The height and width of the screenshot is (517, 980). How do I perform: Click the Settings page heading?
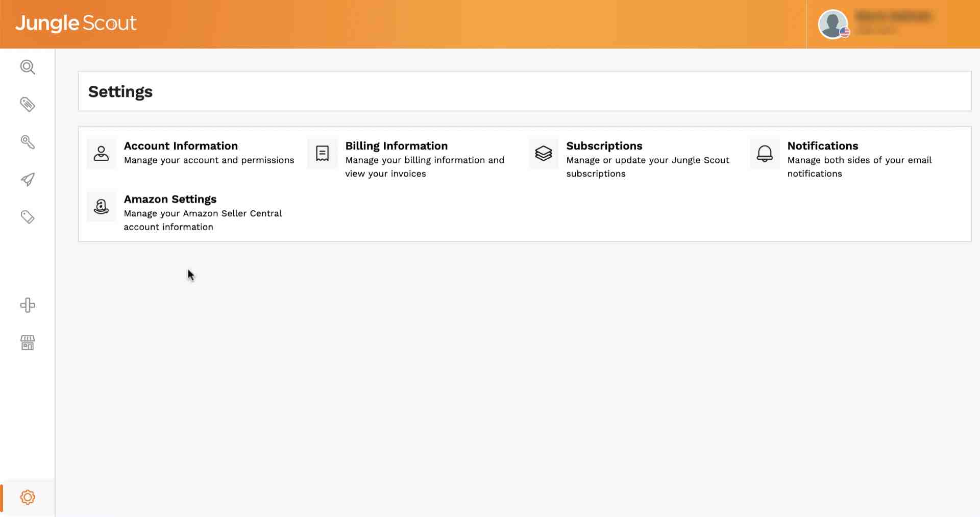[120, 92]
